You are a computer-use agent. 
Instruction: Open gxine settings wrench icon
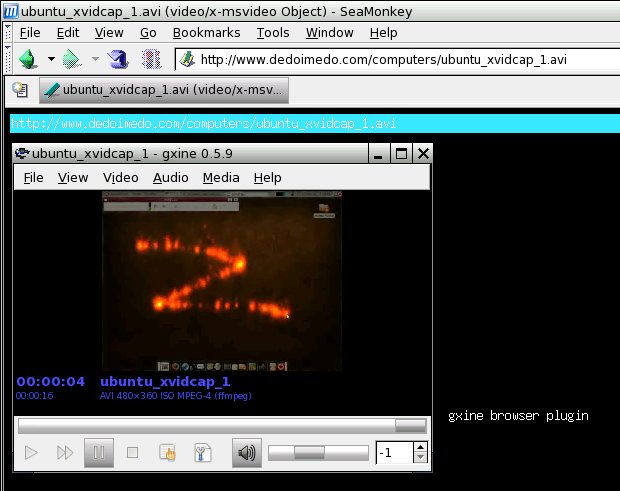203,453
